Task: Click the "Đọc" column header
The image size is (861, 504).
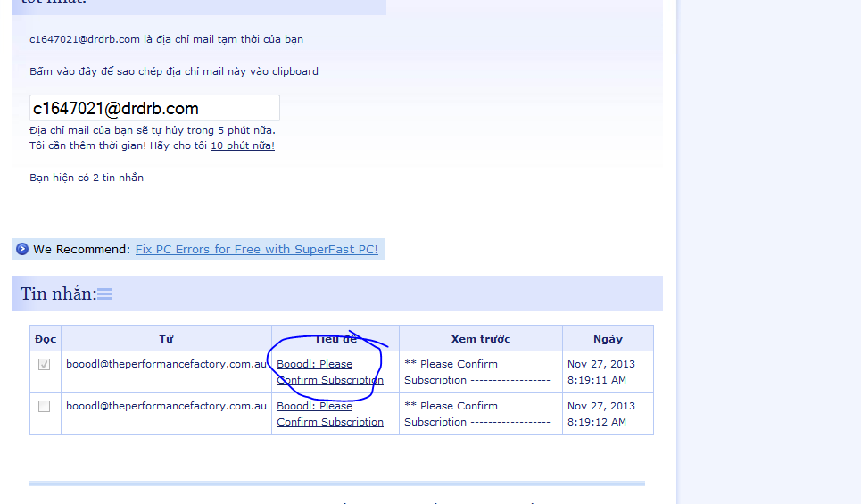Action: coord(46,339)
